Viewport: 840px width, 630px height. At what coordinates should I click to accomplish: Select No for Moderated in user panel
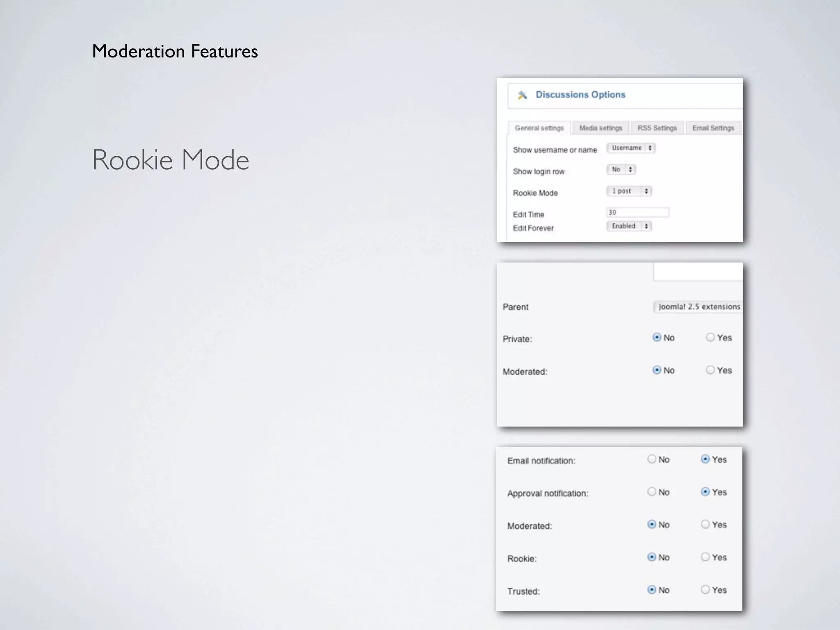[x=652, y=525]
